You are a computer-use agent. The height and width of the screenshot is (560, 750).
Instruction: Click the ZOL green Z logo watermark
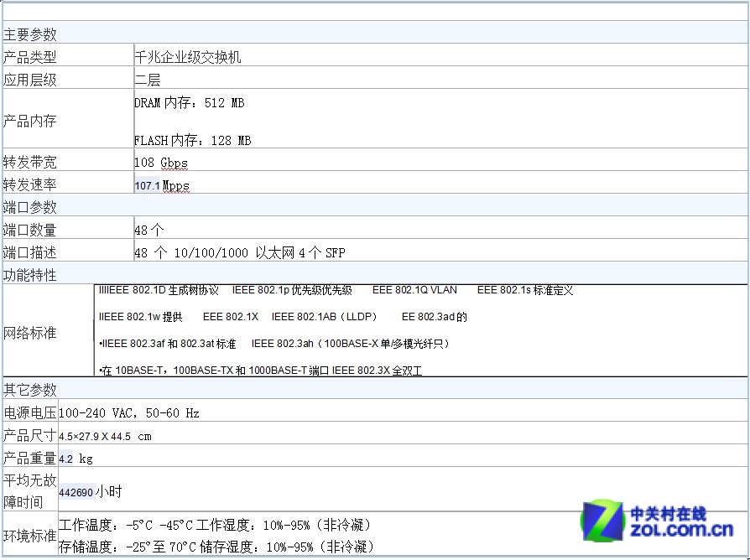pos(603,521)
